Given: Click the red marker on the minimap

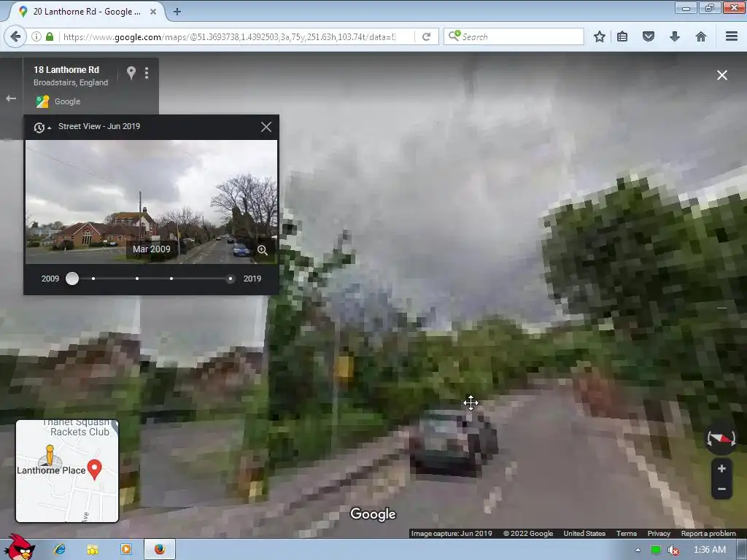Looking at the screenshot, I should (x=94, y=470).
